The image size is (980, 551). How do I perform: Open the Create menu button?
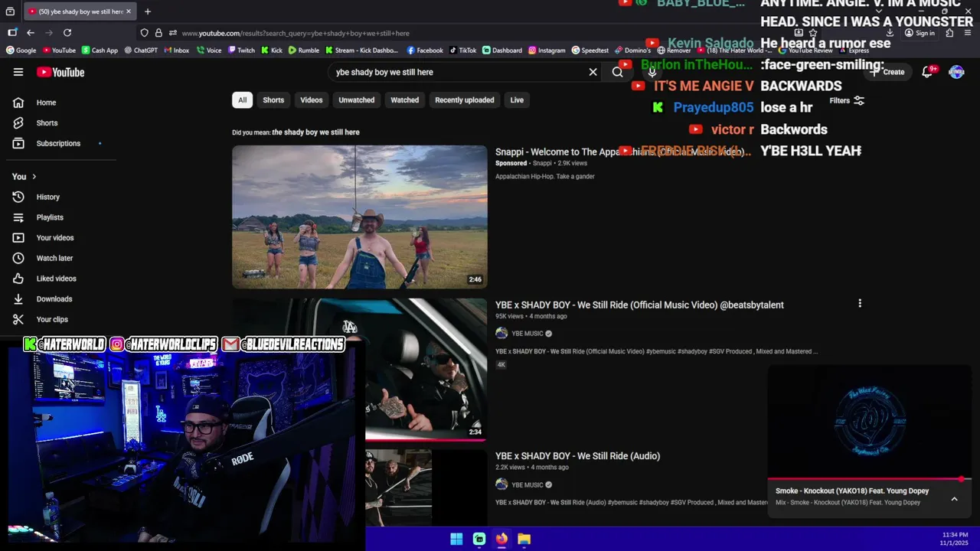pyautogui.click(x=887, y=72)
